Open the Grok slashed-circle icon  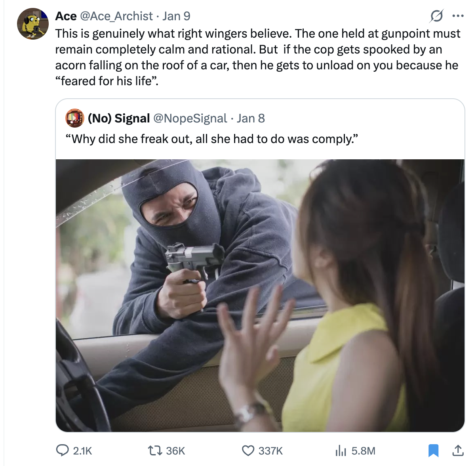tap(436, 16)
